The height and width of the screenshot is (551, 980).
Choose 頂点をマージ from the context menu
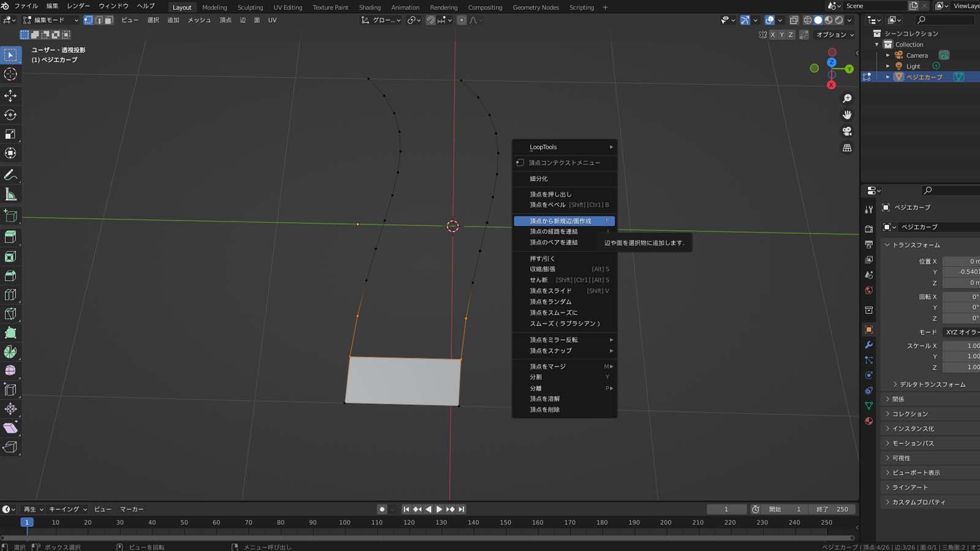tap(548, 366)
